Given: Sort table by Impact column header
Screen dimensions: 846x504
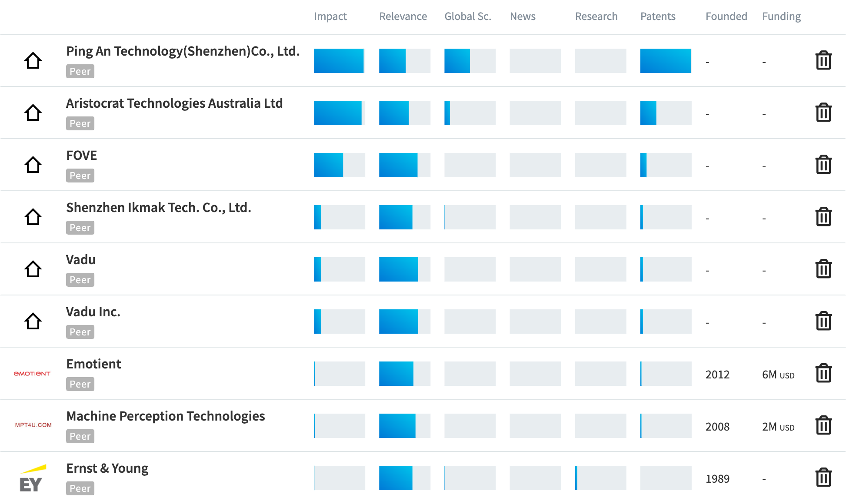Looking at the screenshot, I should 330,17.
